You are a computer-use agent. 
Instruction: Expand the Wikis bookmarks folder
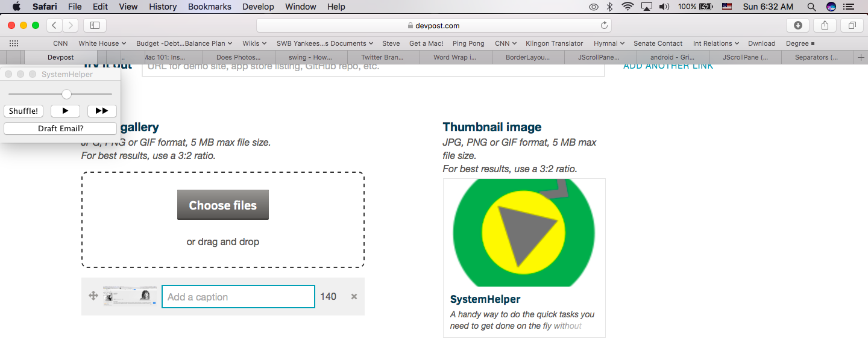coord(254,43)
